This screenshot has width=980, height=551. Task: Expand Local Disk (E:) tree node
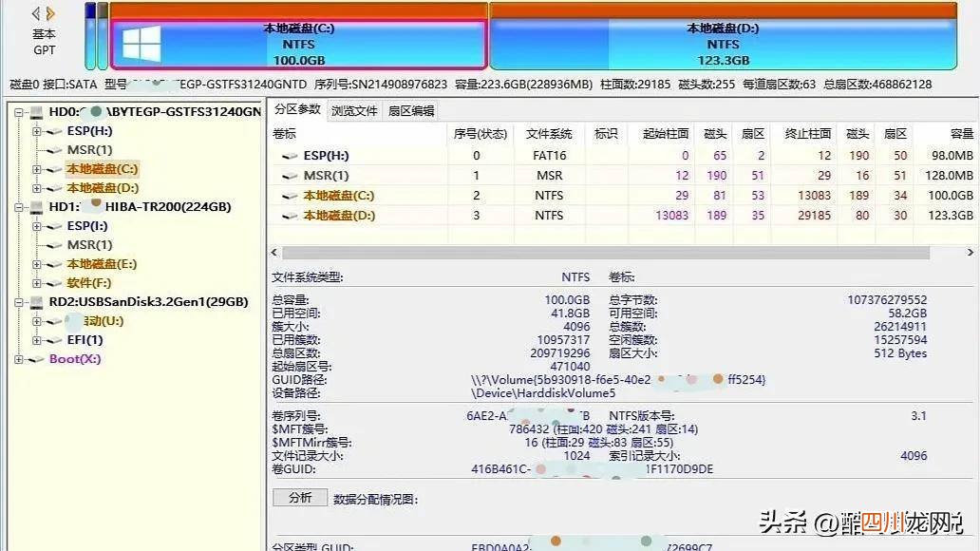click(x=37, y=264)
